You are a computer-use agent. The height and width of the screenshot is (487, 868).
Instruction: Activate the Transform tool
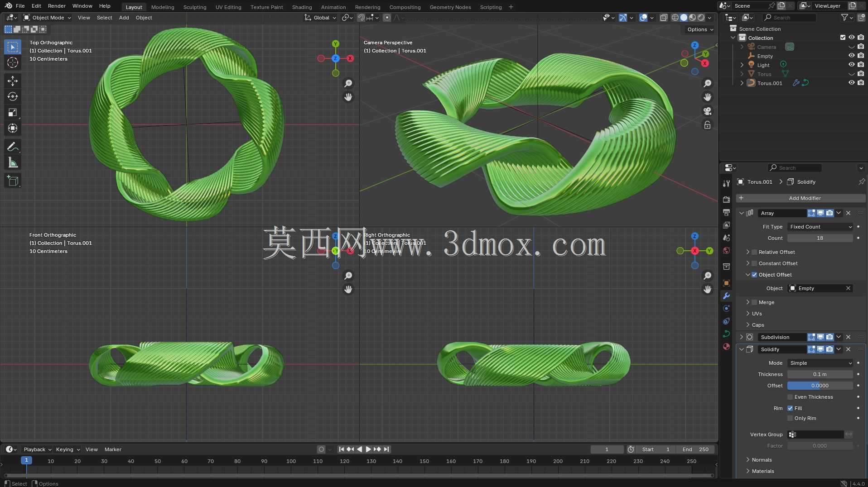13,129
